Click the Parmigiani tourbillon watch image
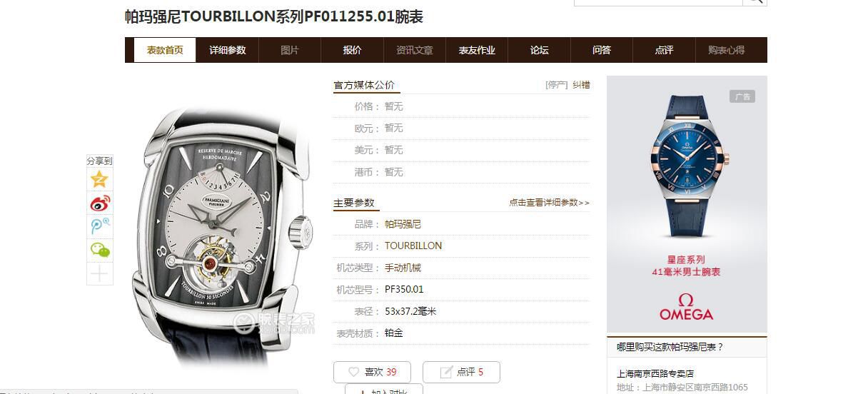Viewport: 868px width, 394px height. [x=224, y=232]
